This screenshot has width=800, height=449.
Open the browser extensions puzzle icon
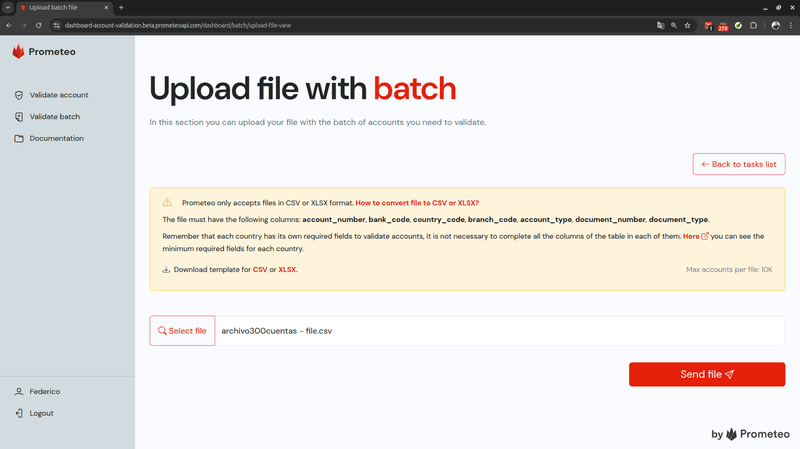click(752, 24)
